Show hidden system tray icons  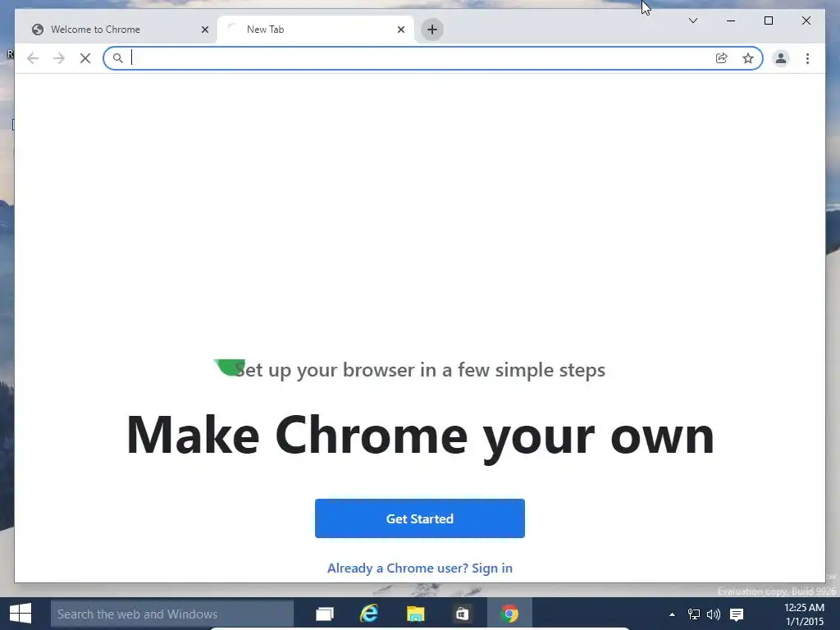coord(673,614)
